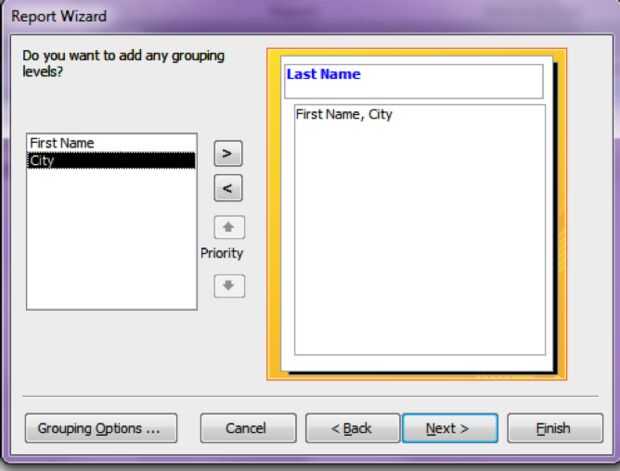620x471 pixels.
Task: Cancel the Report Wizard
Action: [248, 428]
